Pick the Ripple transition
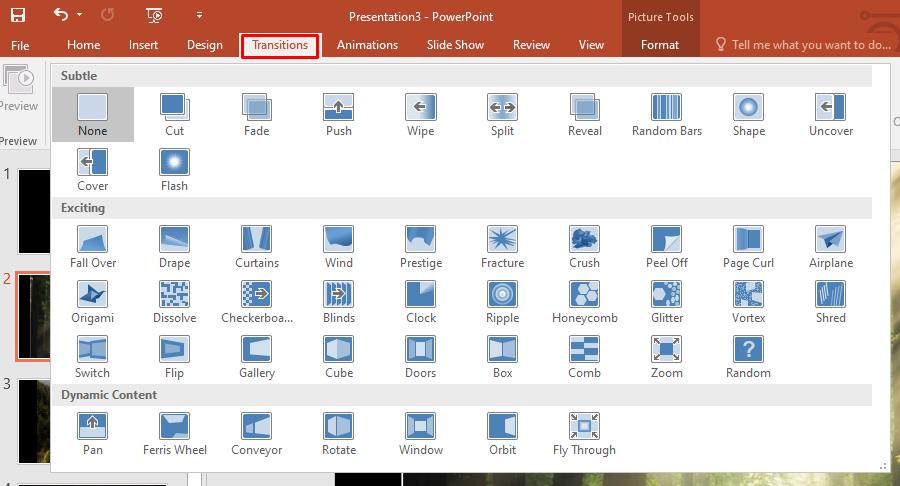900x486 pixels. coord(502,302)
